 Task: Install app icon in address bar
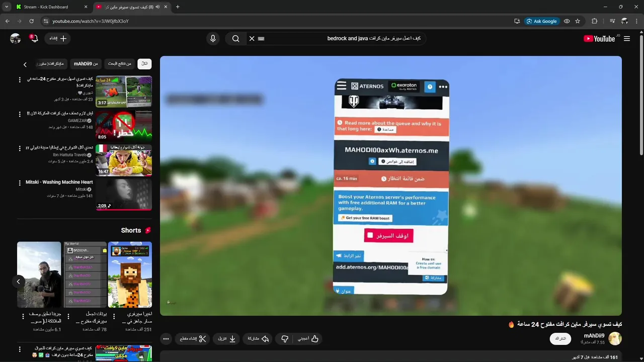(x=517, y=21)
